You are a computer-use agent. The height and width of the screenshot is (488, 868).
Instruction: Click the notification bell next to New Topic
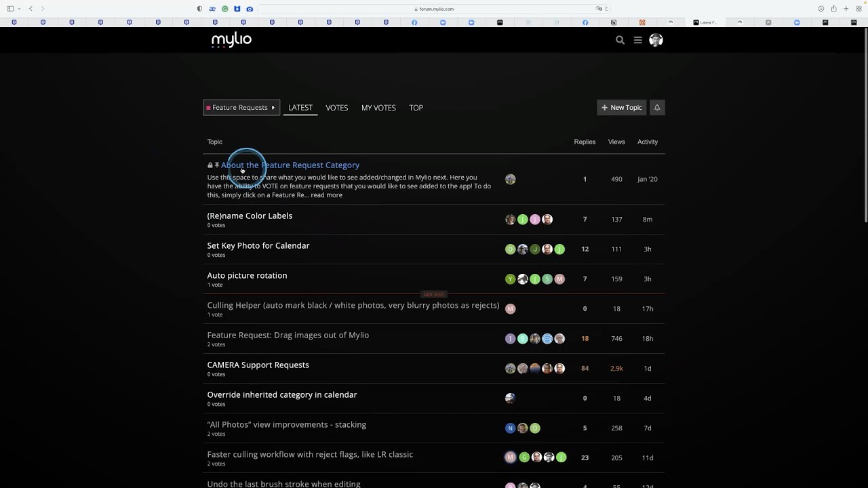pos(656,107)
